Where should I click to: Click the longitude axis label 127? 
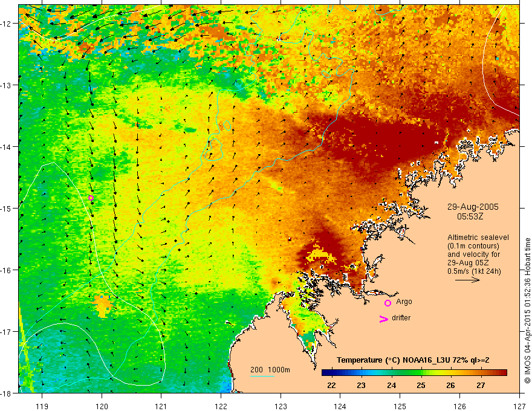point(519,406)
